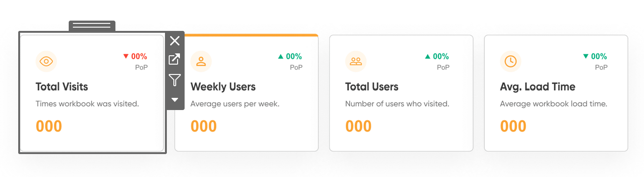Select the Avg. Load Time title
644x177 pixels.
tap(537, 87)
